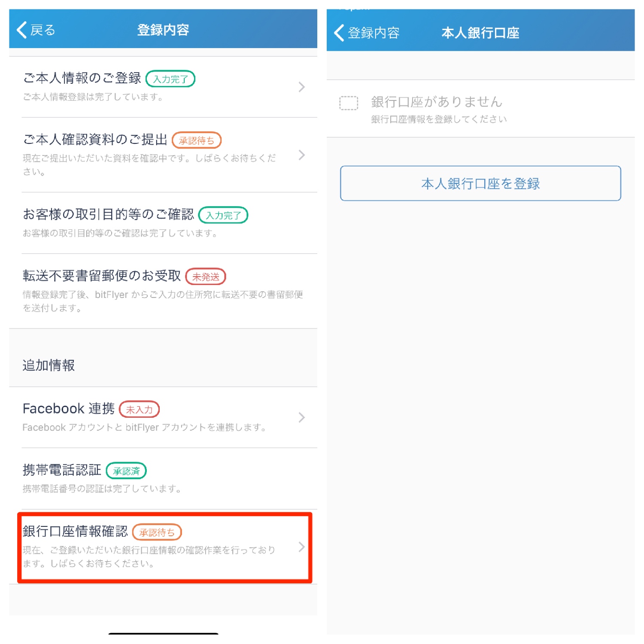This screenshot has height=644, width=644.
Task: Tap the 承認待ち badge on ご本人確認資料のご提出
Action: (197, 140)
